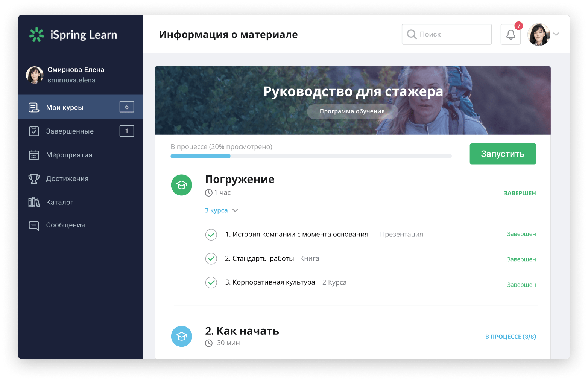
Task: Click the clock icon next to 30 мин
Action: tap(209, 343)
